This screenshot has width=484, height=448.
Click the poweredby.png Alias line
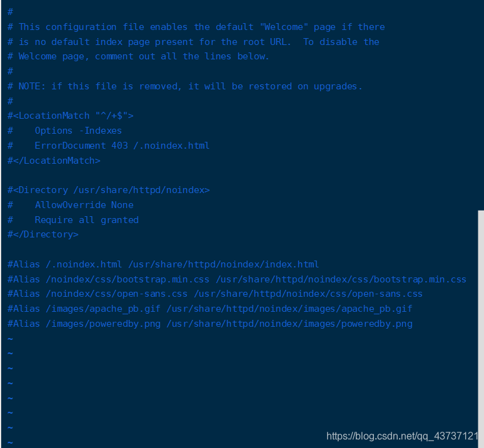210,324
